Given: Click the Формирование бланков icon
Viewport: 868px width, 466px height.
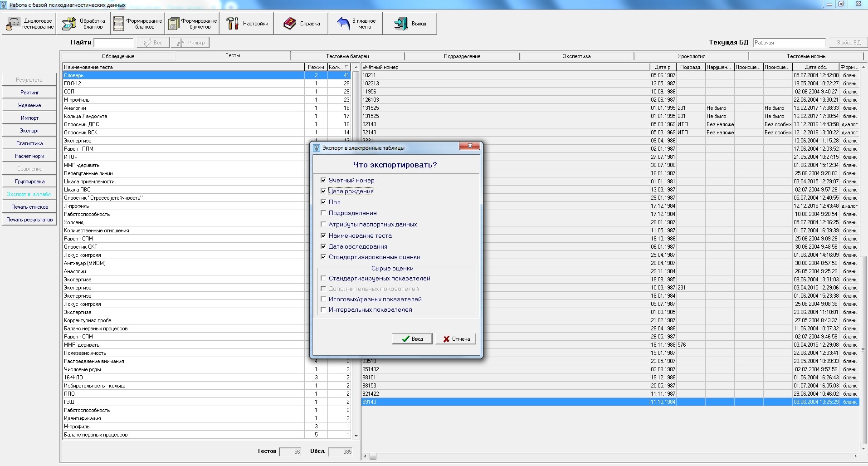Looking at the screenshot, I should (x=119, y=24).
